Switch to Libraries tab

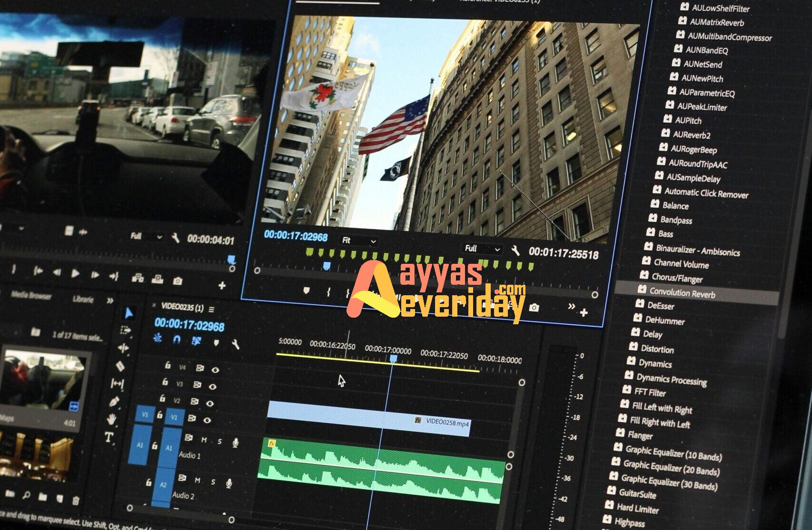coord(84,299)
